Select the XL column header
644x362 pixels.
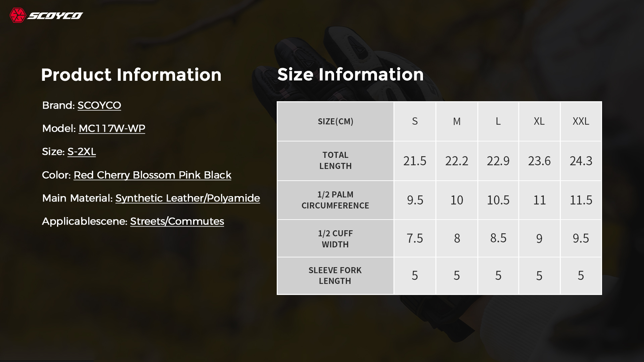[539, 121]
